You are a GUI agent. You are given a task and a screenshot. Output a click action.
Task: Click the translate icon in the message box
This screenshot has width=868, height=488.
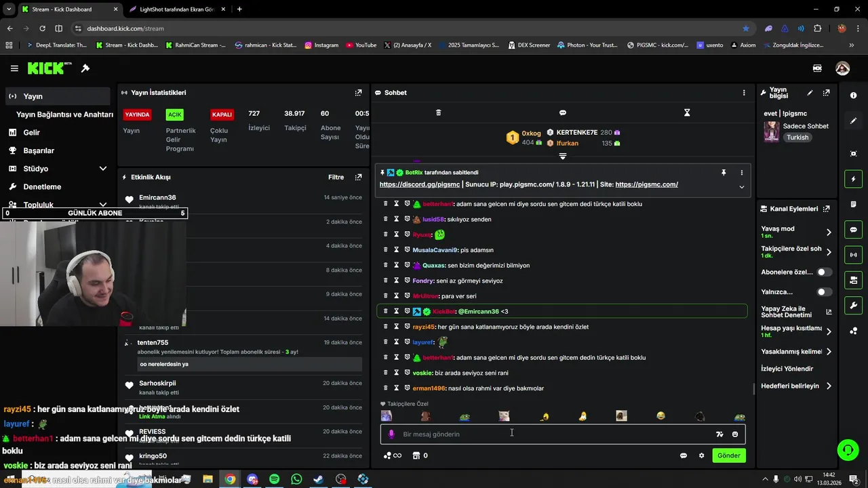point(719,434)
